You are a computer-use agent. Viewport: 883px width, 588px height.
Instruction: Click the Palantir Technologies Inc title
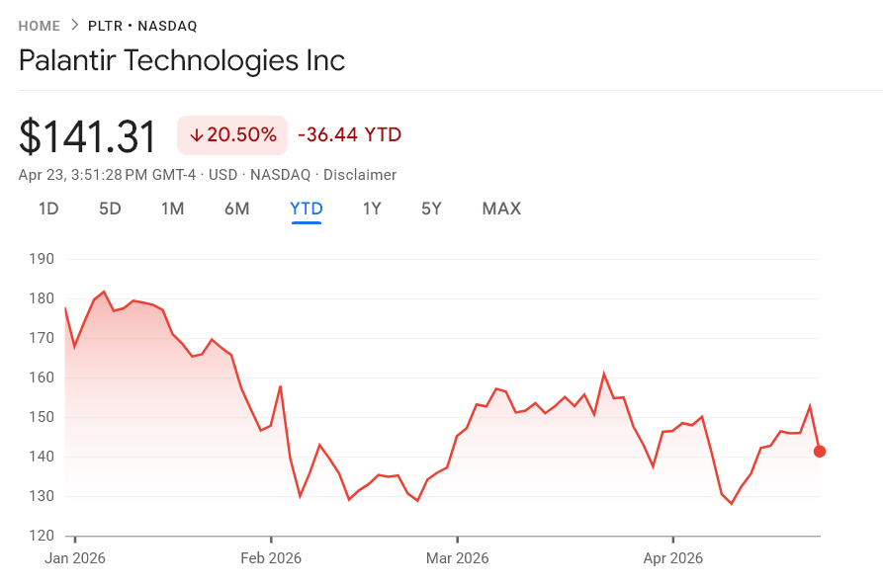point(181,60)
